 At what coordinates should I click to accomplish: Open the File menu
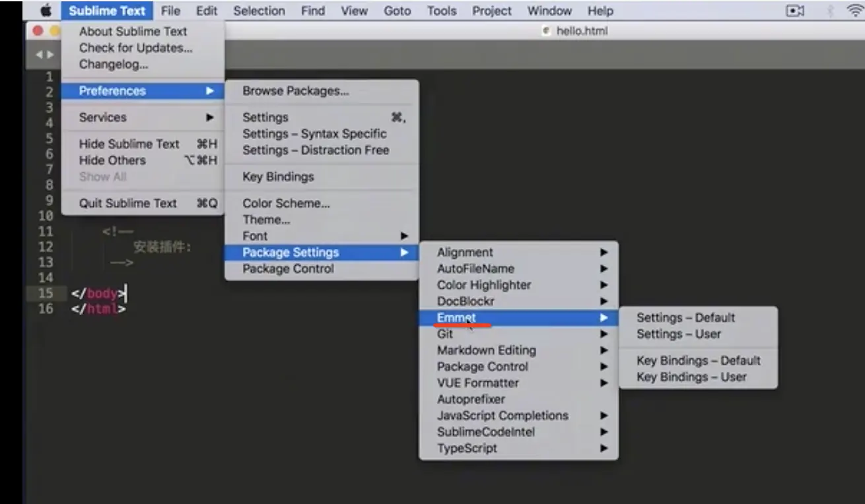tap(170, 11)
